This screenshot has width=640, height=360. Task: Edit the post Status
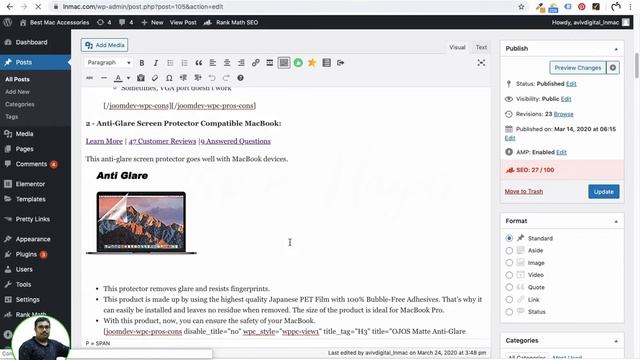[x=571, y=84]
